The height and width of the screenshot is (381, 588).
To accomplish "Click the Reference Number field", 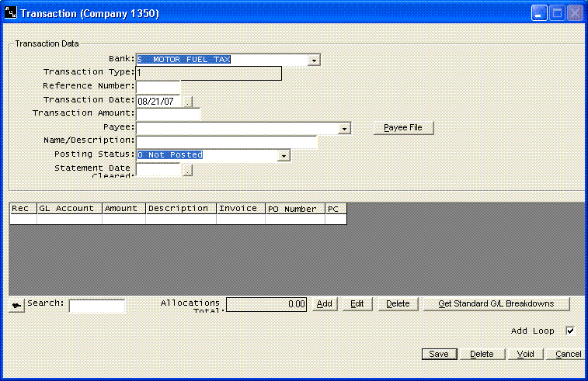I will 158,86.
